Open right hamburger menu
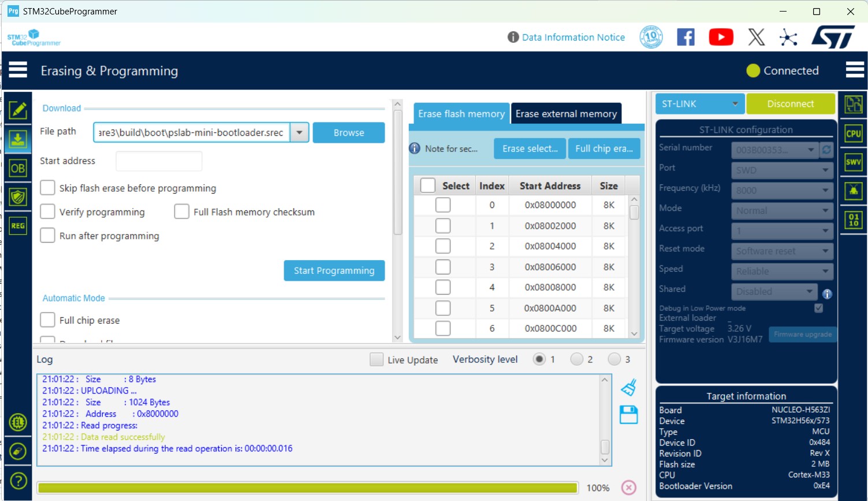 point(855,70)
